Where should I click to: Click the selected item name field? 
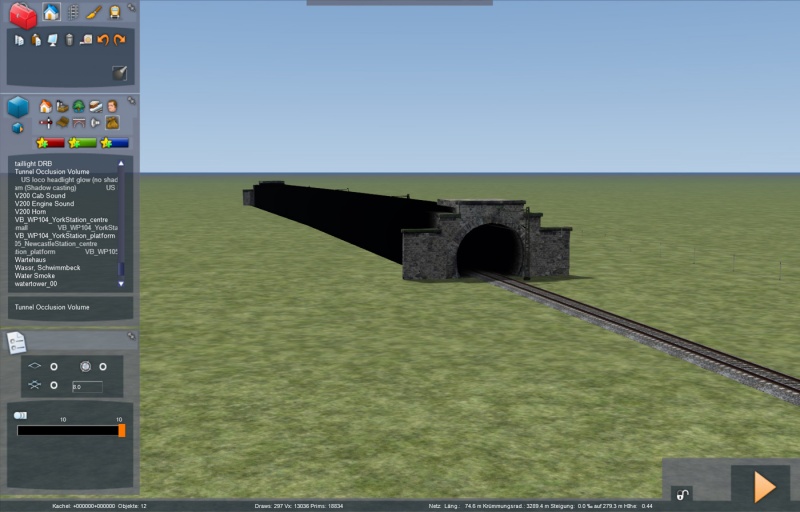click(70, 308)
